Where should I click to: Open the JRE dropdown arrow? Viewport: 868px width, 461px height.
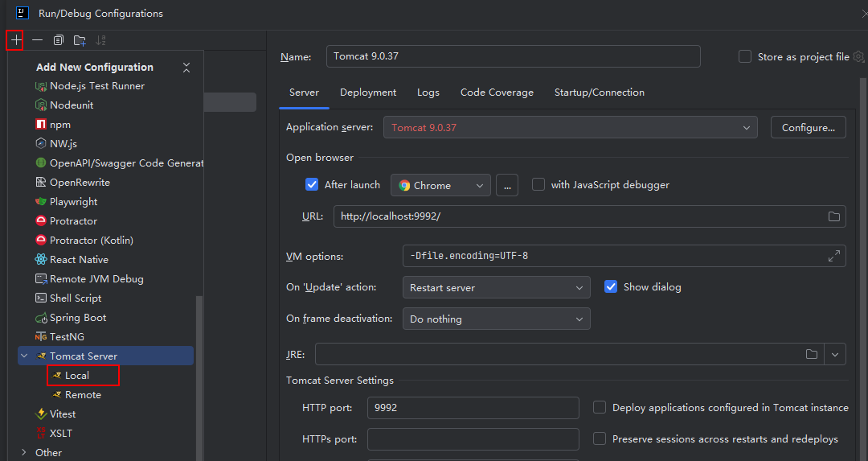tap(835, 354)
